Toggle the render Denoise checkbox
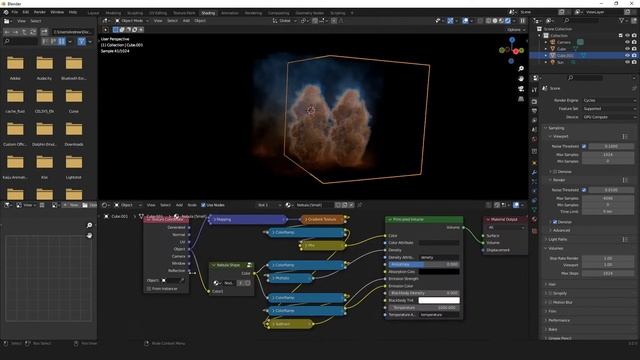Image resolution: width=640 pixels, height=360 pixels. coord(555,222)
